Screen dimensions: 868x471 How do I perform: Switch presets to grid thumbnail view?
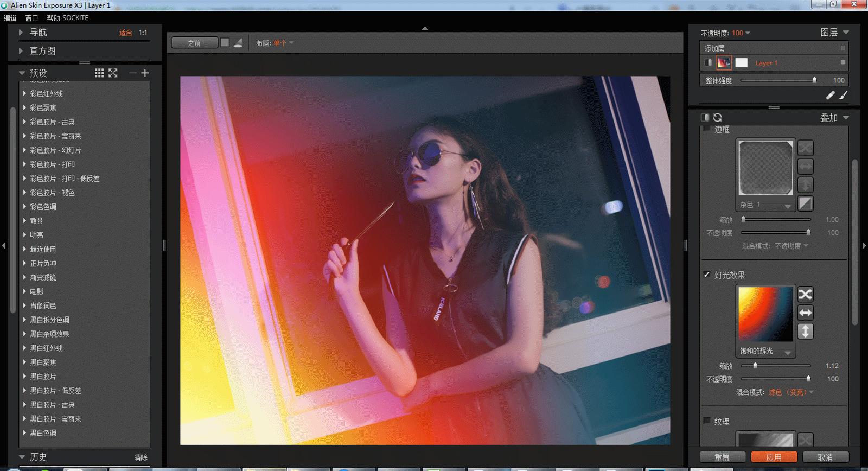(99, 73)
